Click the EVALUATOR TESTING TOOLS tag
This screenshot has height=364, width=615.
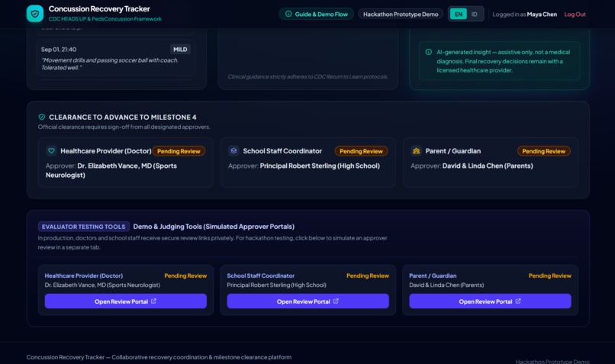tap(83, 227)
